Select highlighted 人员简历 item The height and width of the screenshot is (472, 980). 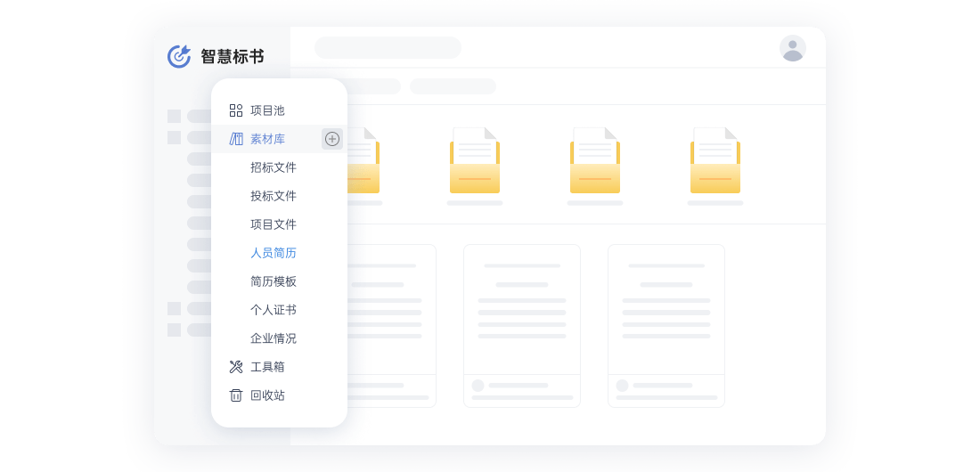click(x=274, y=253)
